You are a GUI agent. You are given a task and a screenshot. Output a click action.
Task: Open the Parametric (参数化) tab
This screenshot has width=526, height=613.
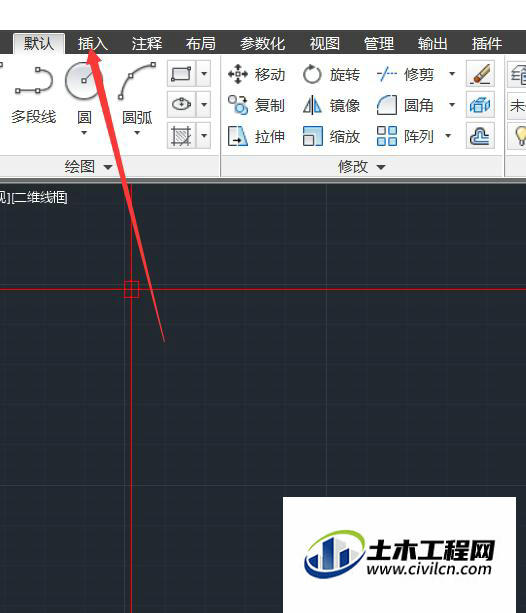(x=262, y=43)
